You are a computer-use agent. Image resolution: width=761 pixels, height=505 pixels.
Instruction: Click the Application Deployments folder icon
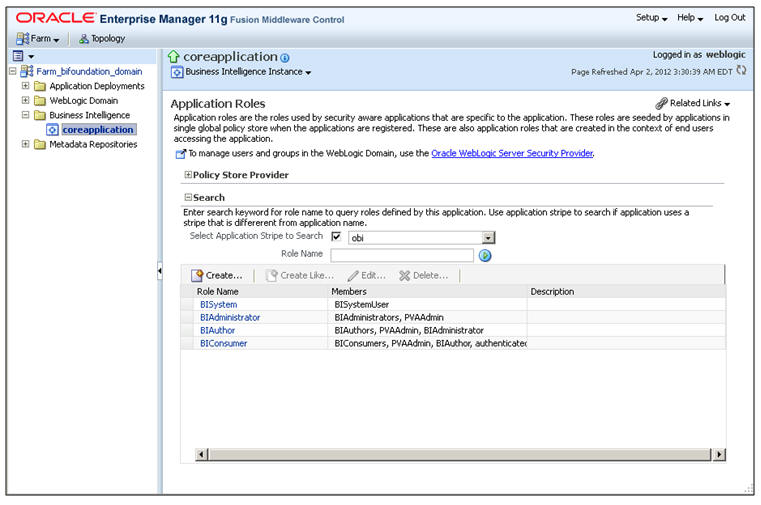click(x=40, y=86)
